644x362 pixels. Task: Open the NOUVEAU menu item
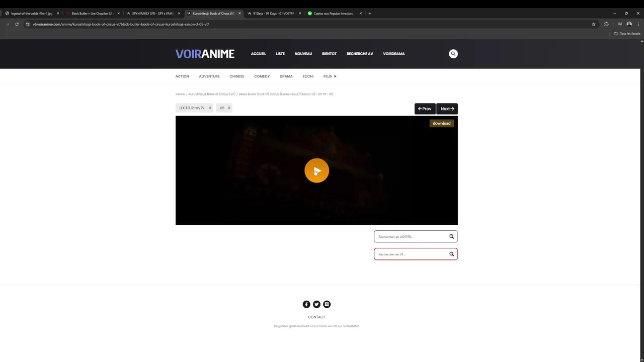303,54
